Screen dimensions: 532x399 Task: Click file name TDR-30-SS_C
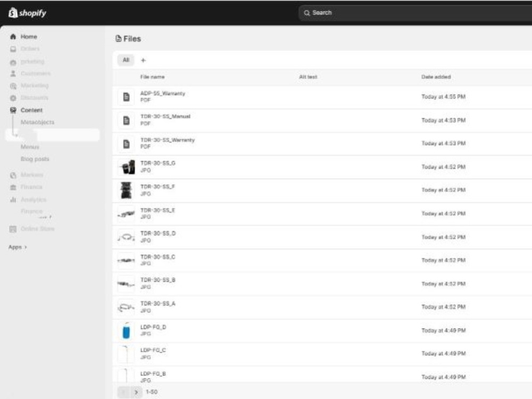point(158,257)
